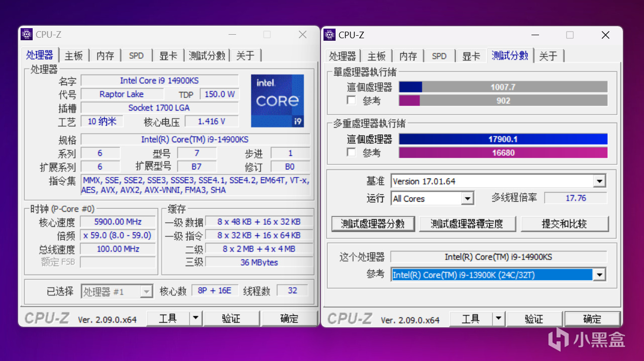Open the 基准 Version 17.01.64 dropdown
The image size is (644, 361).
(x=599, y=182)
